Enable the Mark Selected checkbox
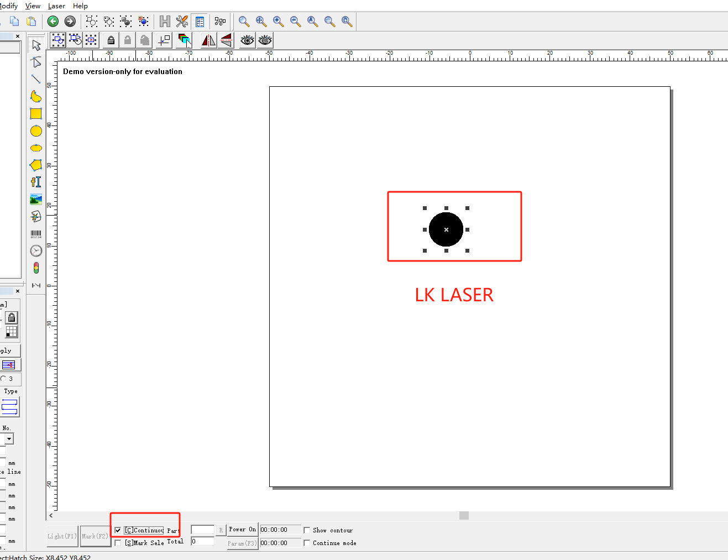 tap(118, 543)
